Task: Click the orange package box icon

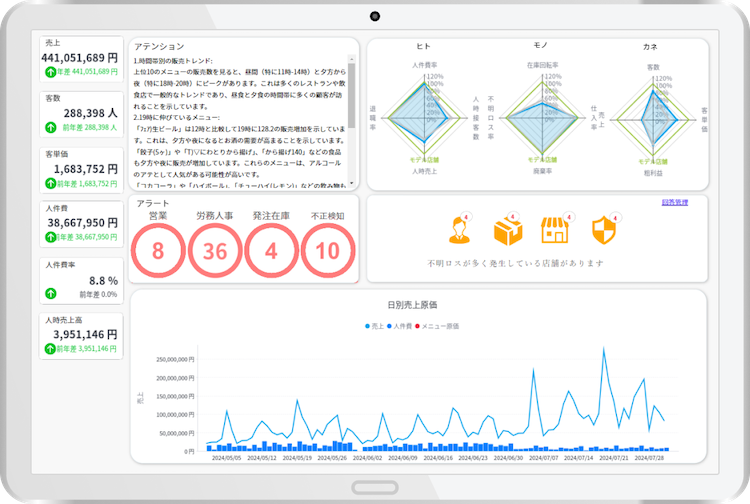Action: pyautogui.click(x=507, y=231)
